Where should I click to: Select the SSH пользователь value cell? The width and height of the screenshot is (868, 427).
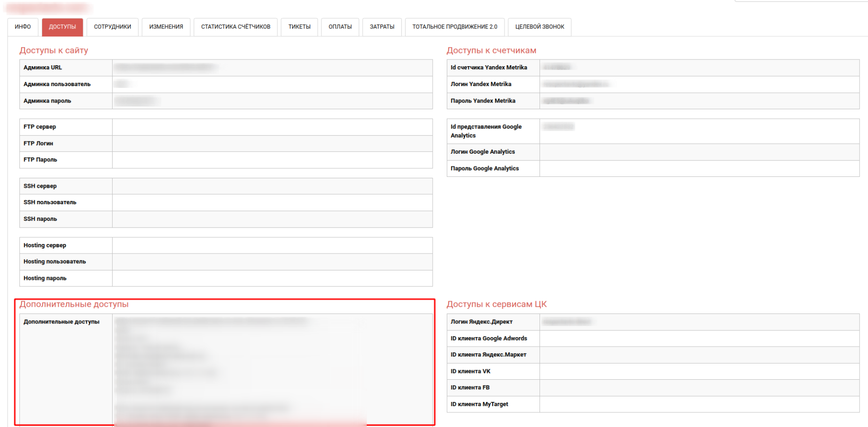[x=272, y=202]
